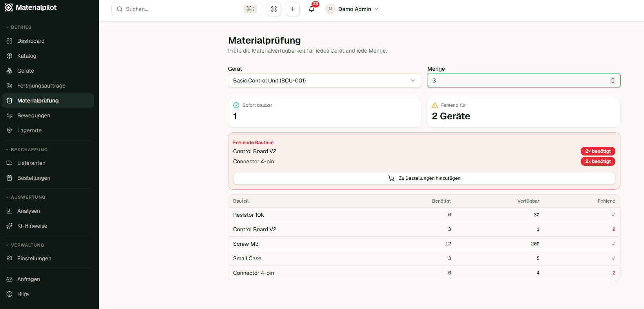Click the Einstellungen gear icon

tap(9, 258)
